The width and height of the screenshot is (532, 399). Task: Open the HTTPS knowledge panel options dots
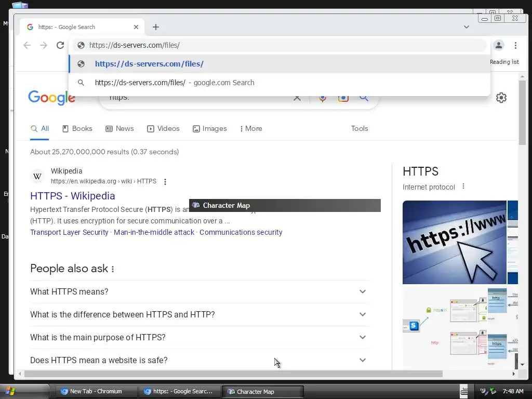tap(463, 187)
